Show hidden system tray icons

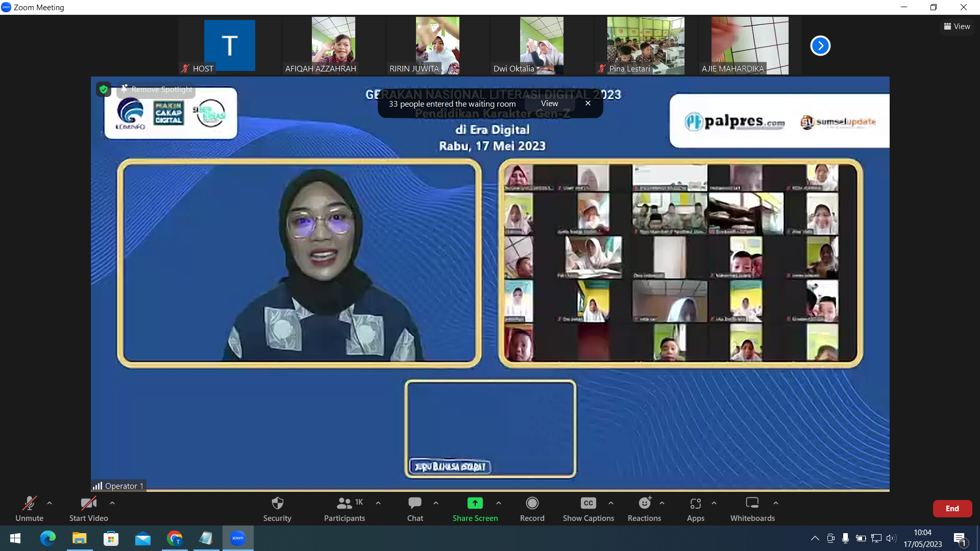coord(815,538)
